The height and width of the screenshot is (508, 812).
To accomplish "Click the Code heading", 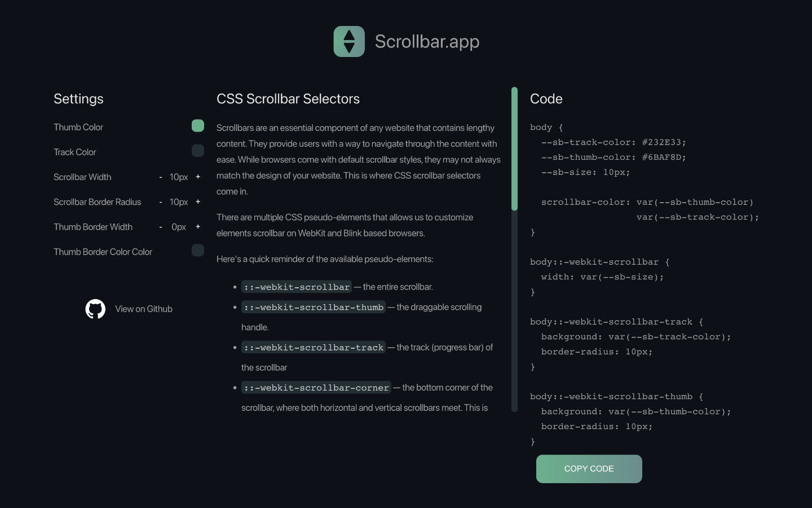I will click(546, 99).
